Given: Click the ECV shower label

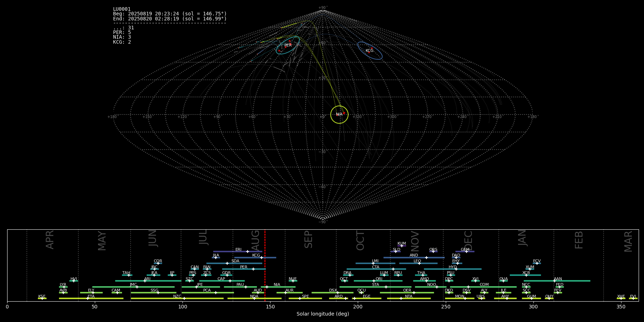Looking at the screenshot, I should tap(537, 261).
